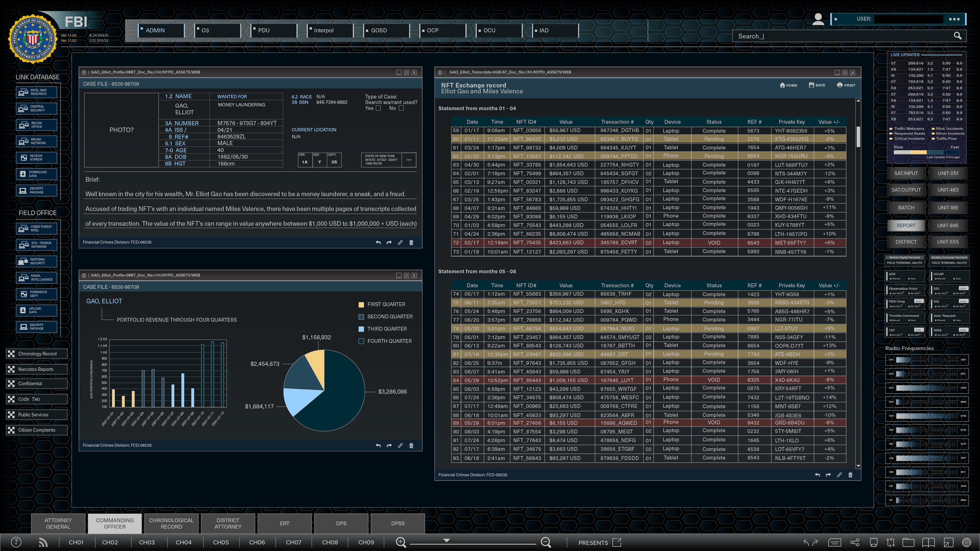
Task: Click the user profile silhouette icon
Action: [x=818, y=19]
